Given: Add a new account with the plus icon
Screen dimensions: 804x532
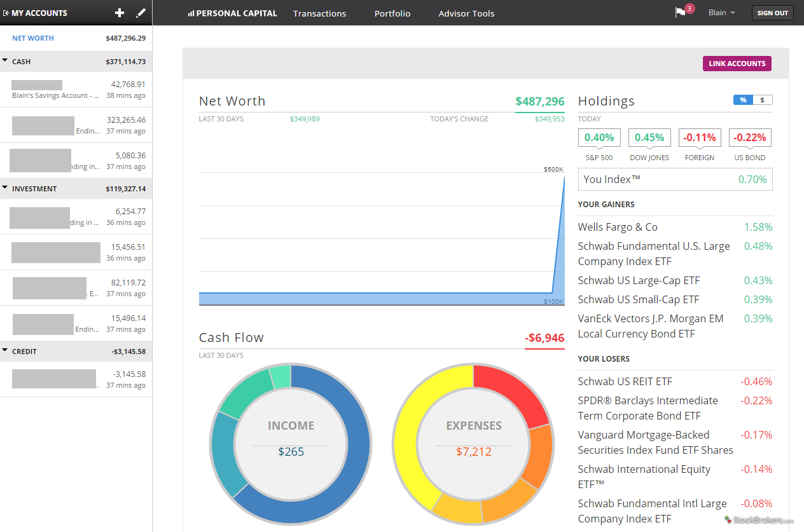Looking at the screenshot, I should tap(120, 13).
